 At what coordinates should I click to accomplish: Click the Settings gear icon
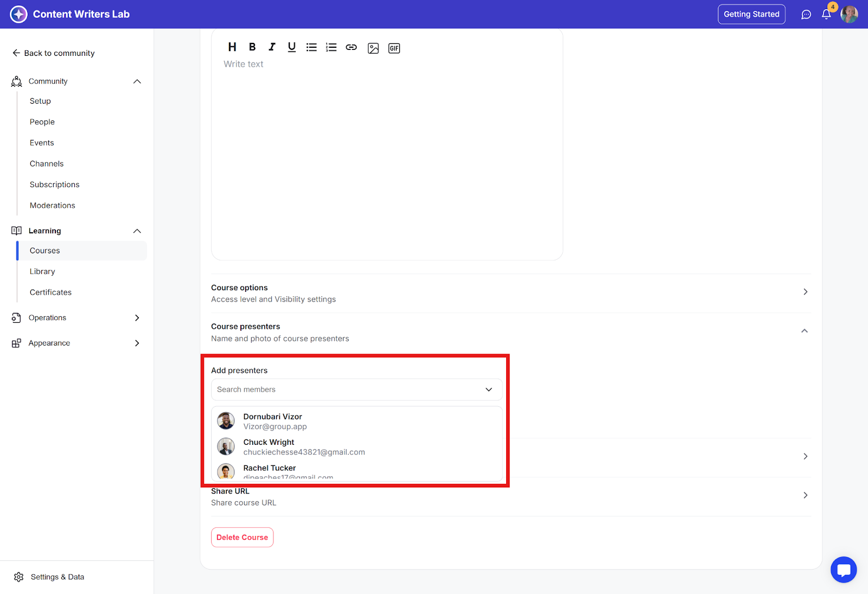click(x=19, y=577)
